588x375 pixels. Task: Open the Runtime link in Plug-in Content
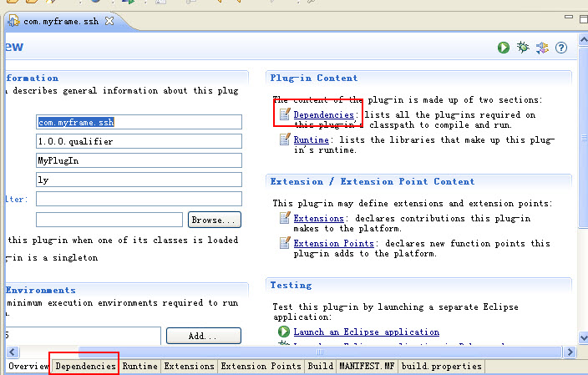click(311, 139)
